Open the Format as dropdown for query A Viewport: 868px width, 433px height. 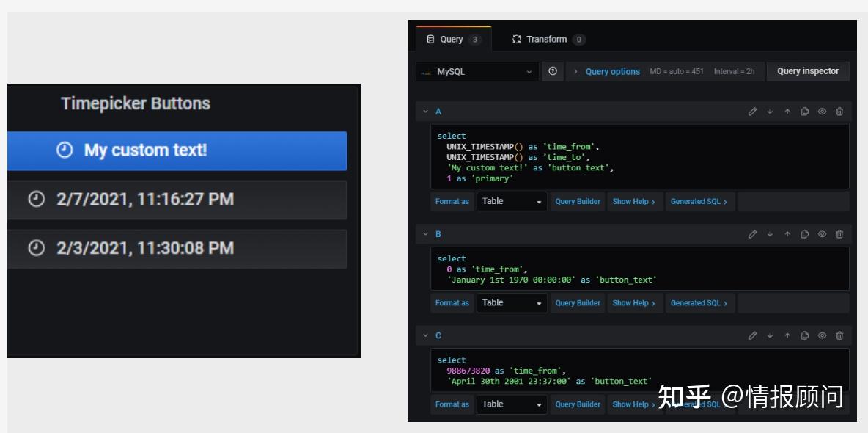[512, 201]
